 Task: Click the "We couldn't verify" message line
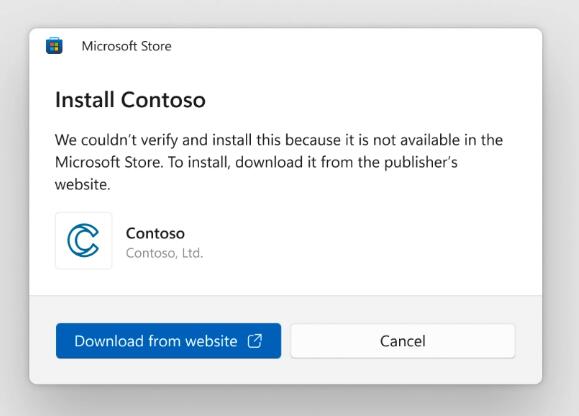[x=279, y=140]
